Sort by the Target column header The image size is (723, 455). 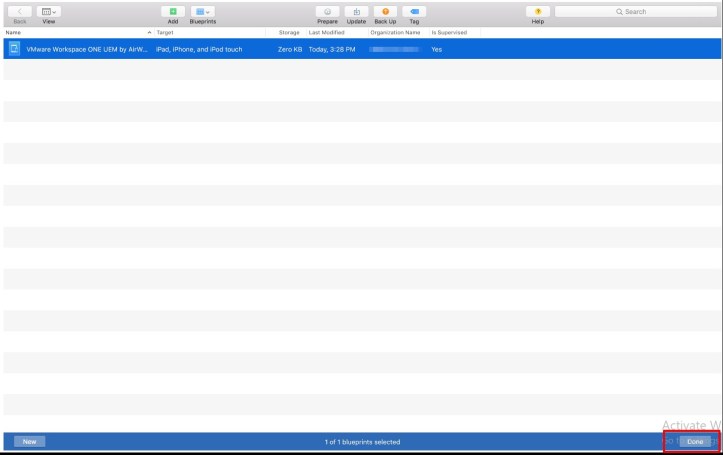[x=210, y=32]
